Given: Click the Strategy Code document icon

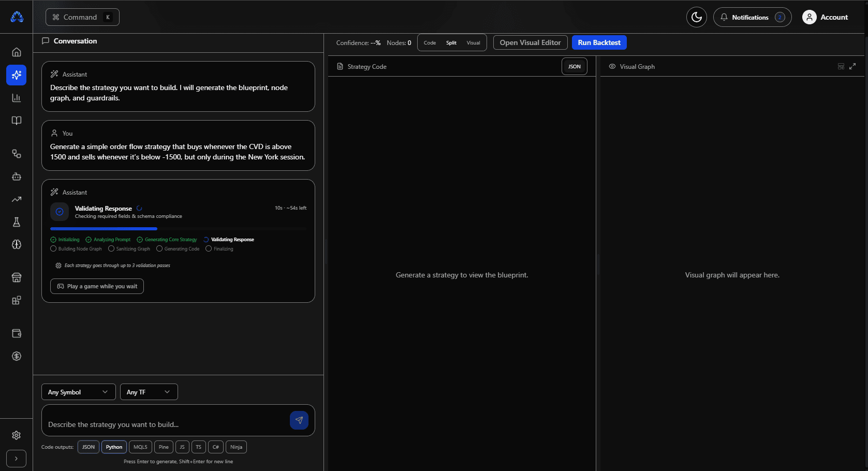Looking at the screenshot, I should (340, 66).
